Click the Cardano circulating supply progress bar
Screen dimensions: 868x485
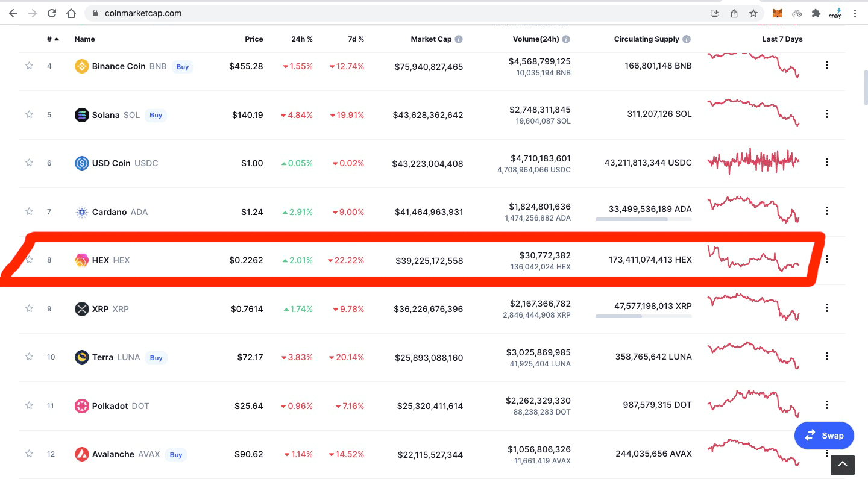(644, 219)
